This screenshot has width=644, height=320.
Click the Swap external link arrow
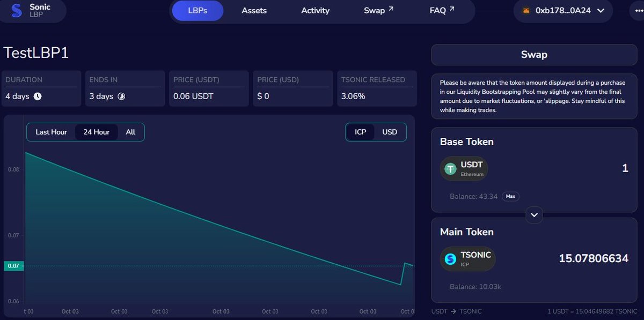[x=391, y=9]
